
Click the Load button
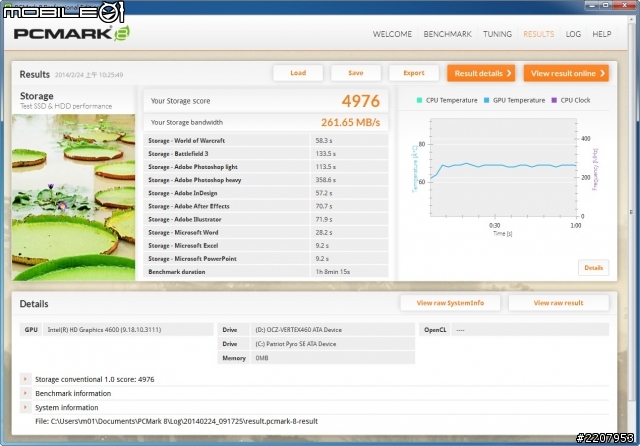coord(298,73)
